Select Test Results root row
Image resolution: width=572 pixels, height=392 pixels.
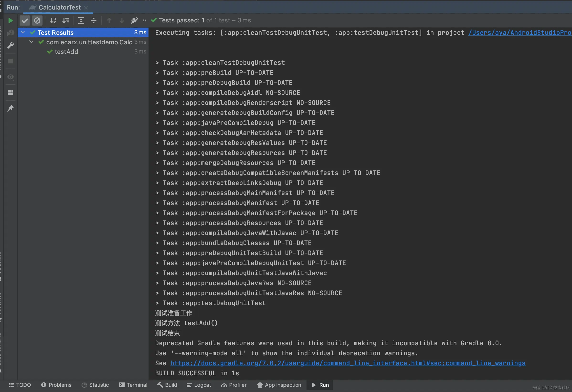pyautogui.click(x=83, y=32)
